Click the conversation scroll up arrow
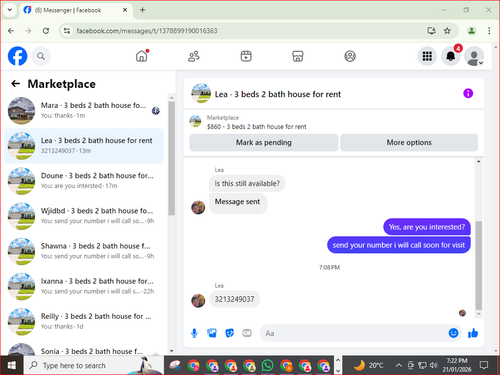The width and height of the screenshot is (500, 375). 478,161
